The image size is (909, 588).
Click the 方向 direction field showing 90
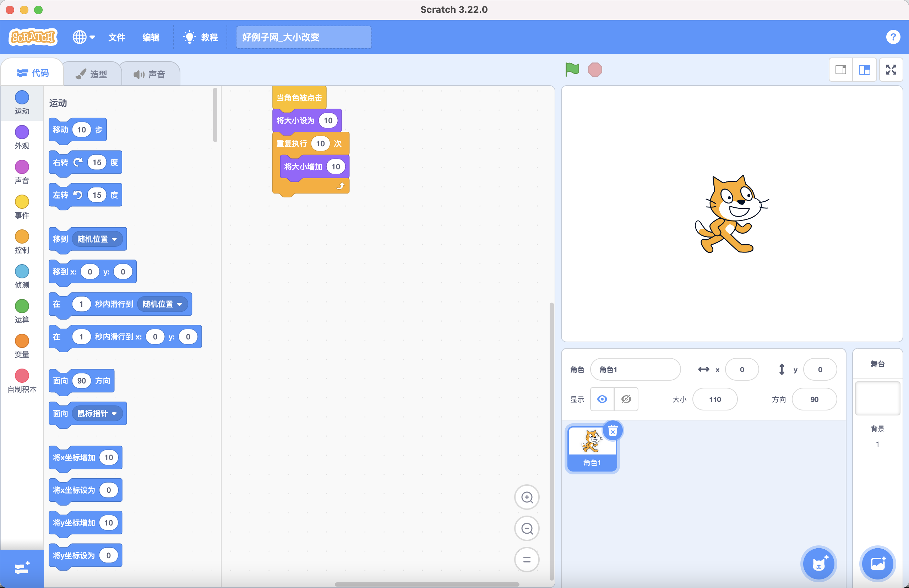[x=814, y=399]
